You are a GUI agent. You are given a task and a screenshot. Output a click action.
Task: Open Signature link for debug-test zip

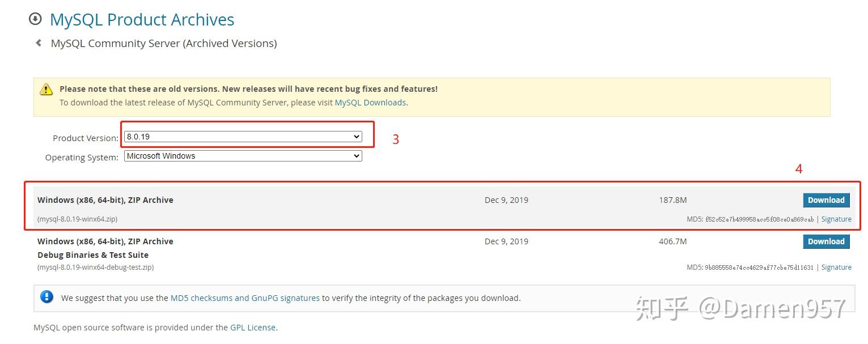(836, 267)
